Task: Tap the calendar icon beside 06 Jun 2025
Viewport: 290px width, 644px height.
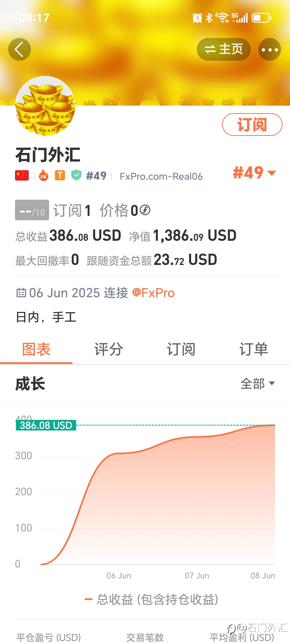Action: [21, 293]
